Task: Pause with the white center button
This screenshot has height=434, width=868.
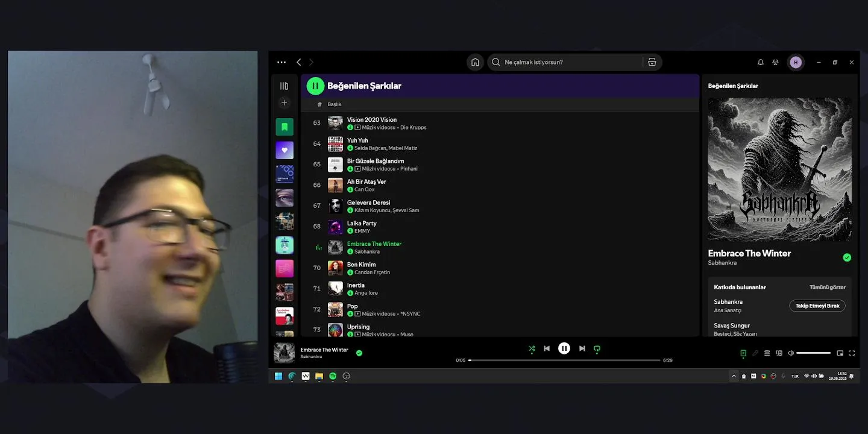Action: (564, 348)
